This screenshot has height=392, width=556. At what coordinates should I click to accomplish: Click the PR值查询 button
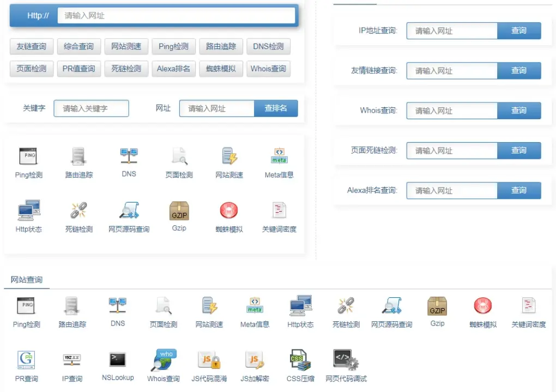[78, 69]
